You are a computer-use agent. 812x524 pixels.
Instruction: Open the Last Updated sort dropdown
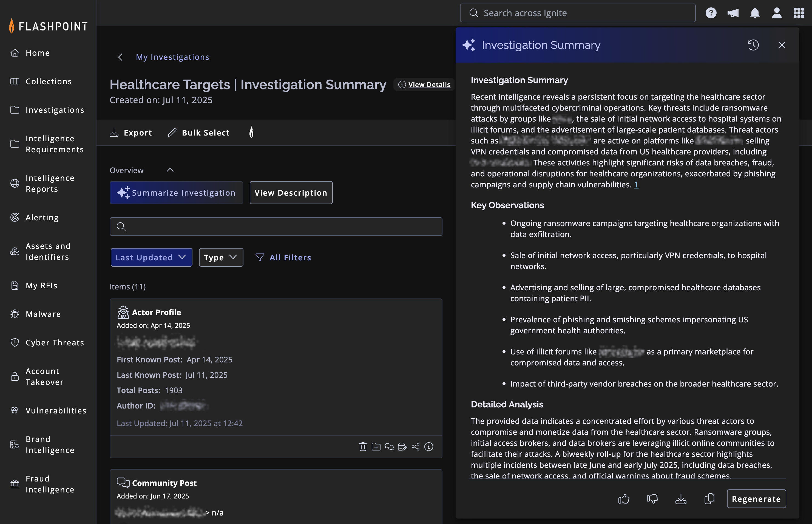pyautogui.click(x=151, y=257)
